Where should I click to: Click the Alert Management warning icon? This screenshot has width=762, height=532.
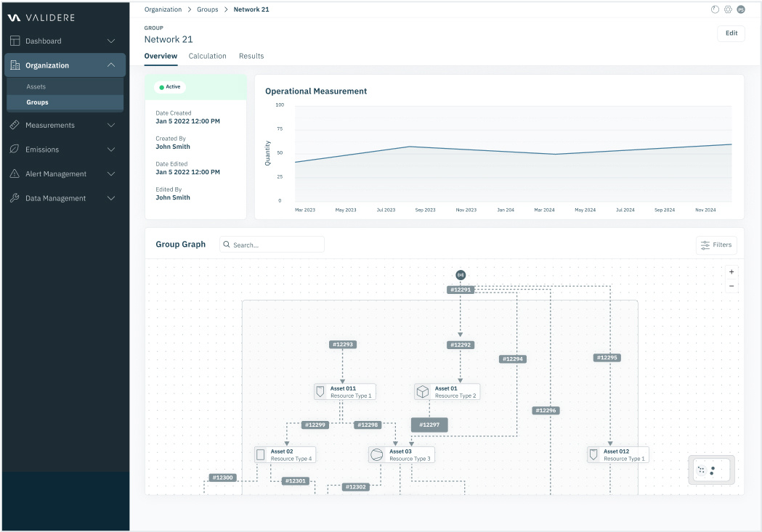click(15, 173)
